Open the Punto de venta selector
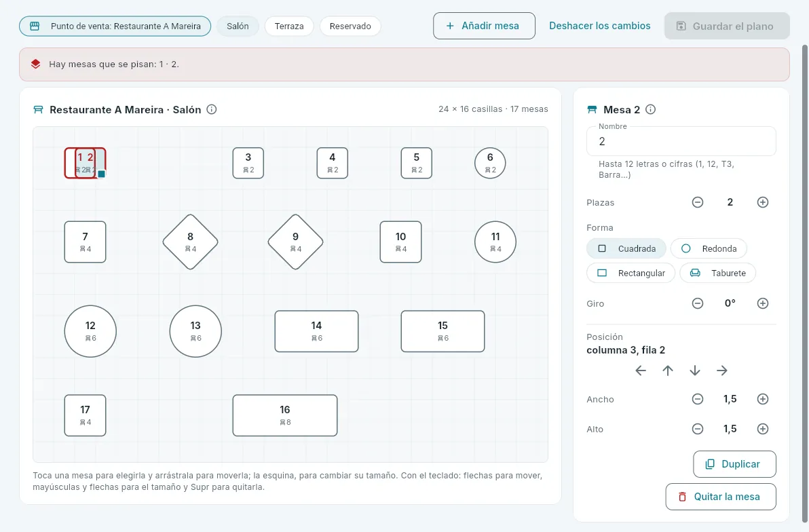This screenshot has height=532, width=809. coord(115,26)
